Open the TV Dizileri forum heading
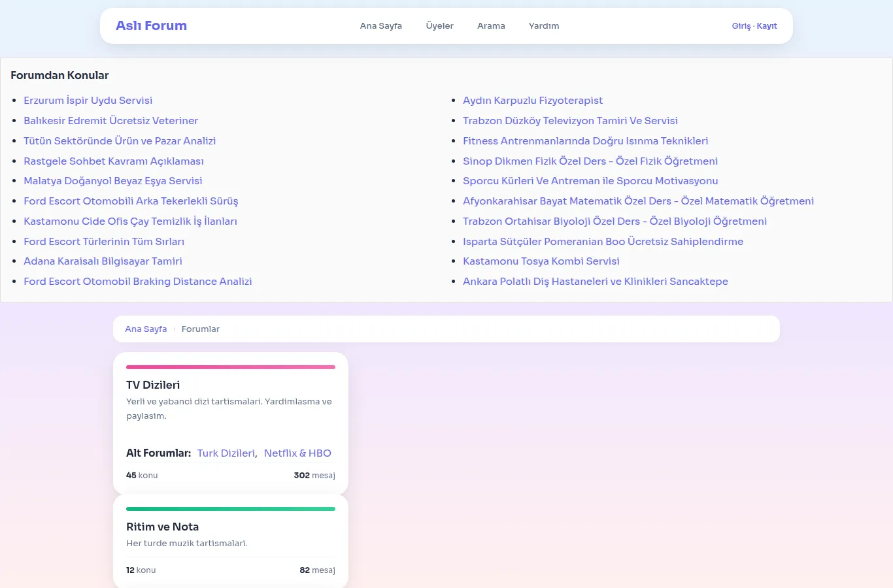 point(153,385)
